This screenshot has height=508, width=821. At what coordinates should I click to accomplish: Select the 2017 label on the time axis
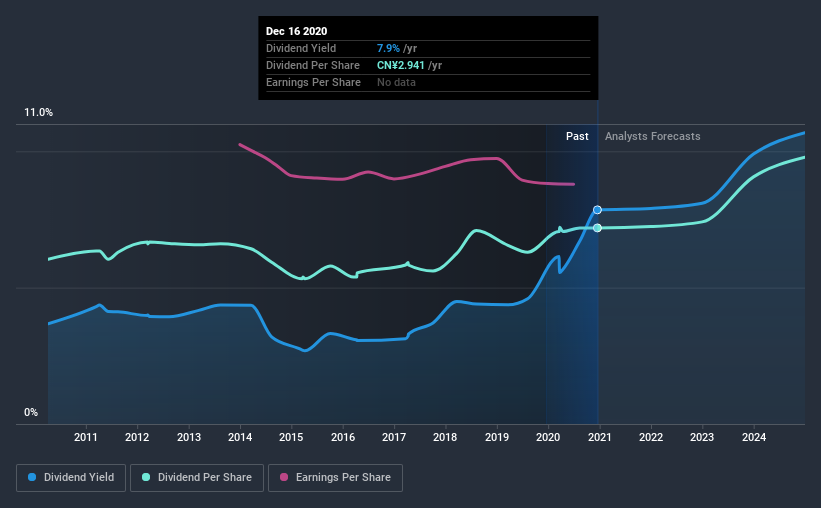click(x=394, y=437)
